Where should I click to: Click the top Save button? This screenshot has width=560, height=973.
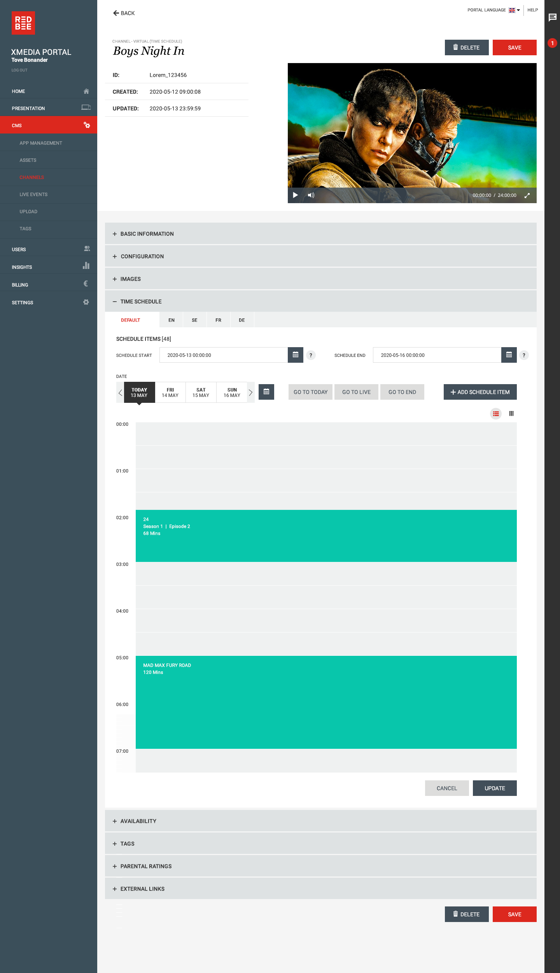[514, 47]
